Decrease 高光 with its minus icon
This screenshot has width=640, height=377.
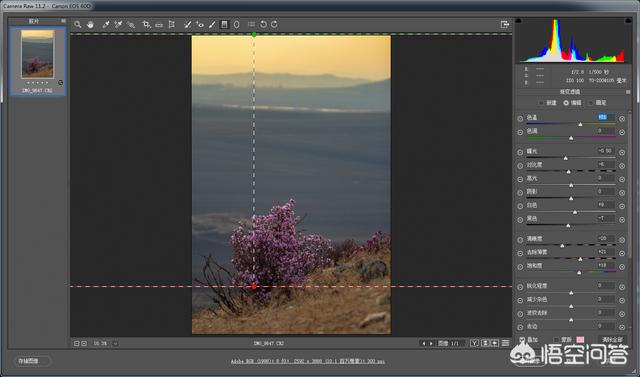pyautogui.click(x=520, y=179)
